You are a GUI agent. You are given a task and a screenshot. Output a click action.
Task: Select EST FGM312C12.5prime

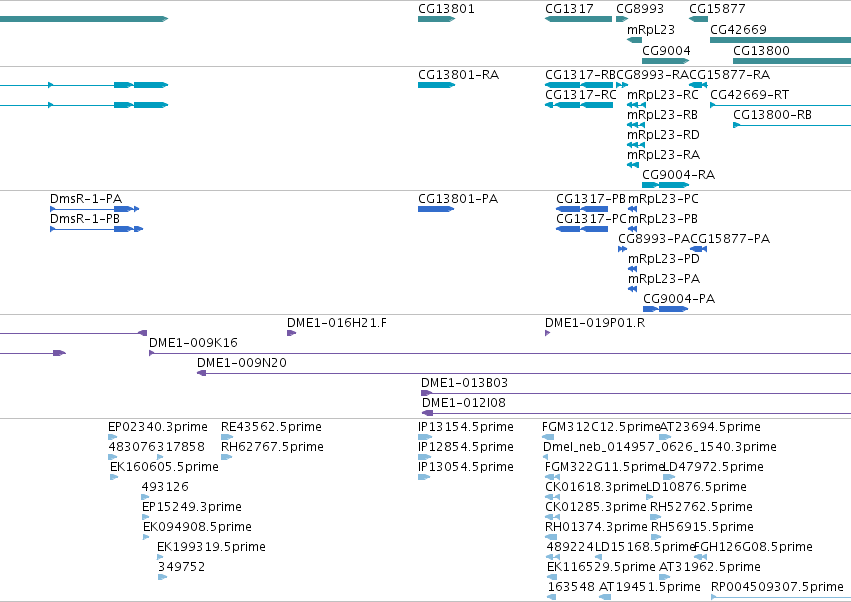tap(601, 427)
